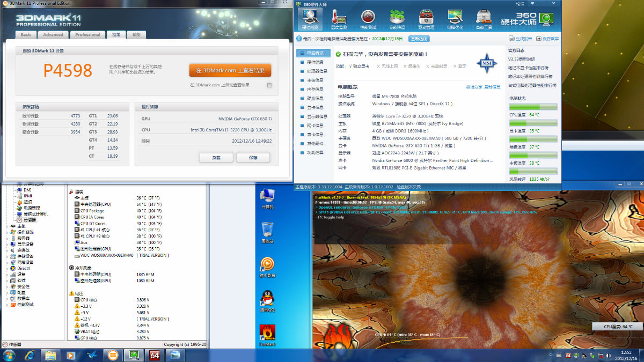Toggle auto-view results on 3DMark.com checkbox
Viewport: 644px width, 362px height.
click(269, 85)
